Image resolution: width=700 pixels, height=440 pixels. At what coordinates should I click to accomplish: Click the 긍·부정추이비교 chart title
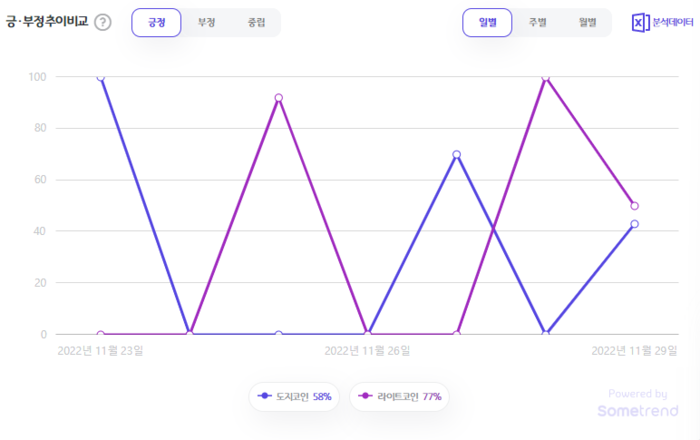pyautogui.click(x=47, y=21)
